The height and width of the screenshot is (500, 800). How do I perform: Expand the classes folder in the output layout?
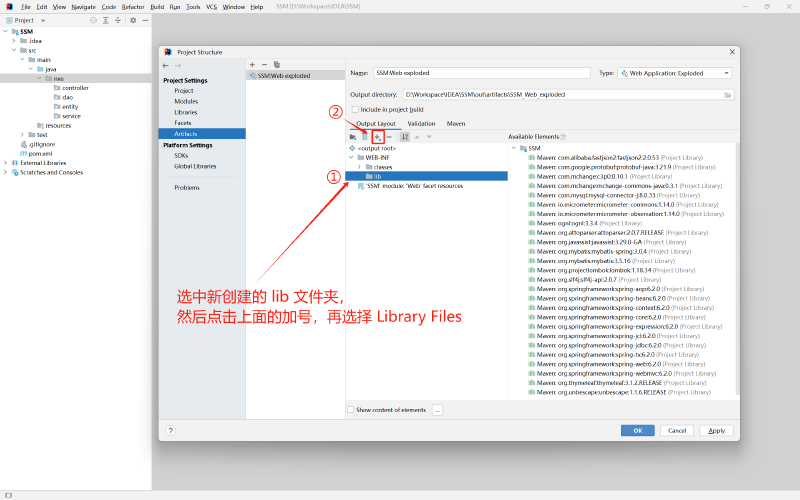pyautogui.click(x=359, y=167)
